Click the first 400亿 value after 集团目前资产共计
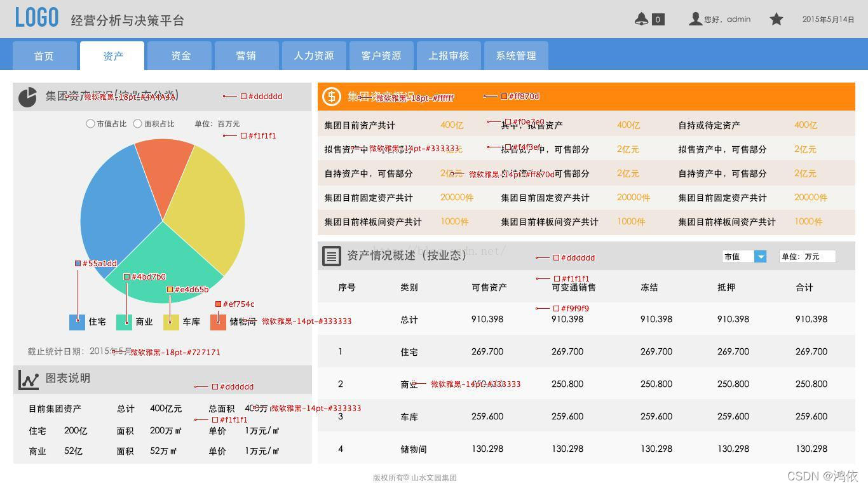The width and height of the screenshot is (868, 488). 452,125
